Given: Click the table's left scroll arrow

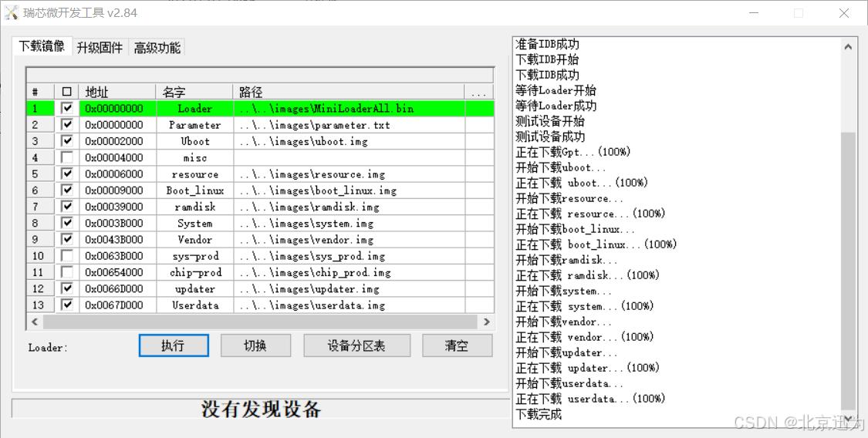Looking at the screenshot, I should [35, 322].
